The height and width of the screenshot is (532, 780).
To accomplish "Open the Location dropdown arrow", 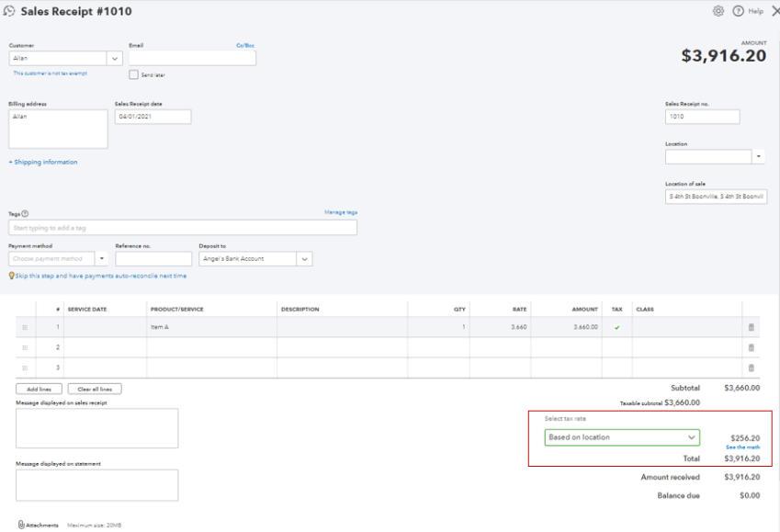I will (759, 156).
